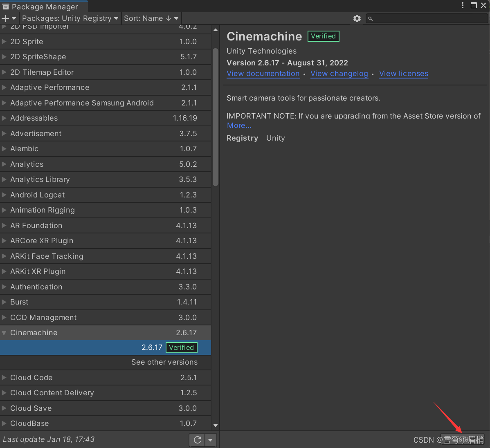Open the View licenses link

403,74
